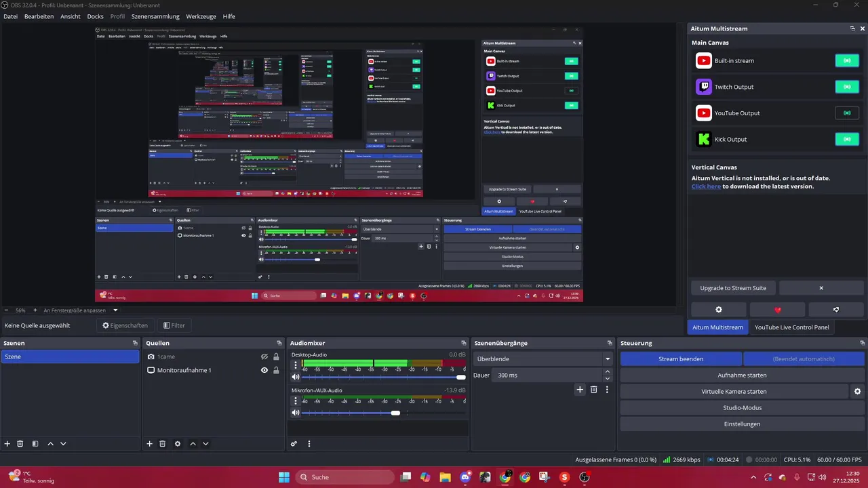Open transition properties three-dot menu
This screenshot has width=868, height=488.
click(607, 390)
